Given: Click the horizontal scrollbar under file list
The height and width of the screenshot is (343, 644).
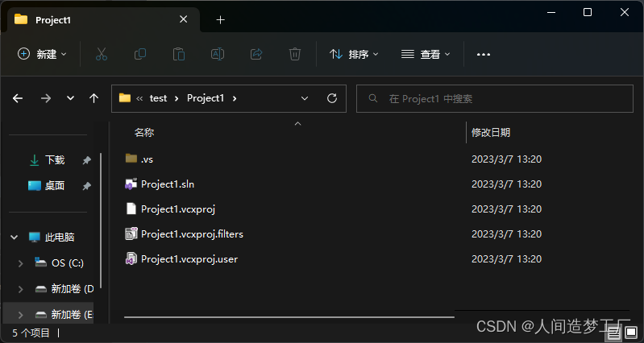Looking at the screenshot, I should tap(289, 317).
